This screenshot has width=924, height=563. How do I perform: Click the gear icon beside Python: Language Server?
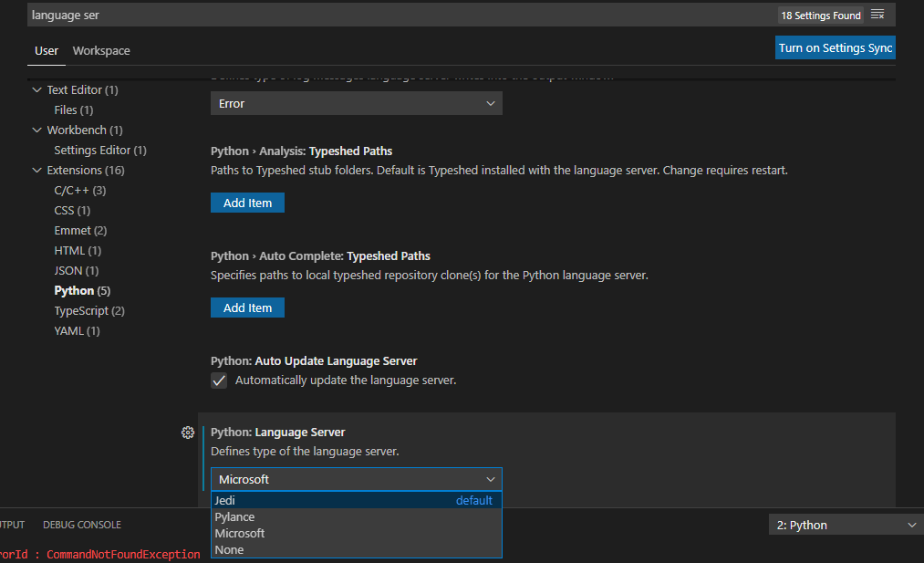188,432
